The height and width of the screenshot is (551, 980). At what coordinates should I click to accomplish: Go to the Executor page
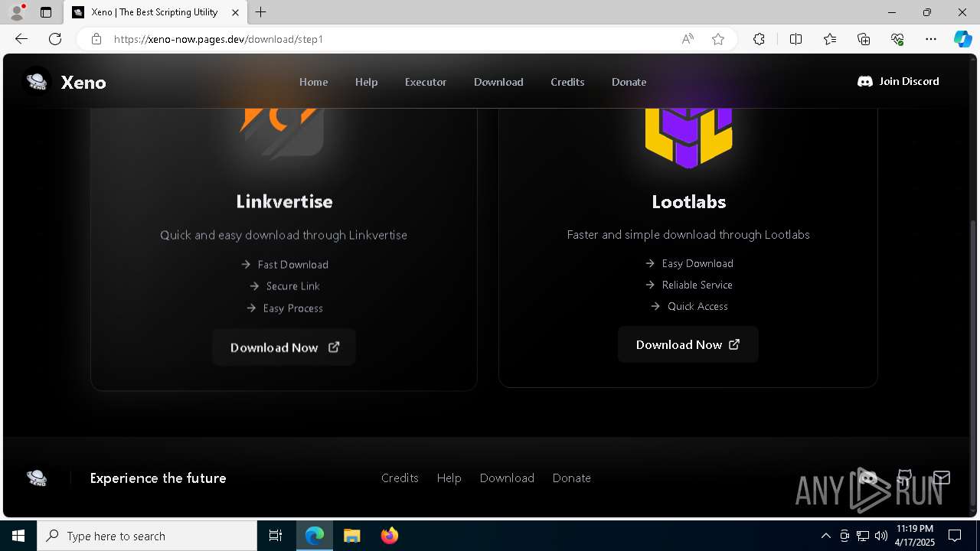(x=426, y=82)
